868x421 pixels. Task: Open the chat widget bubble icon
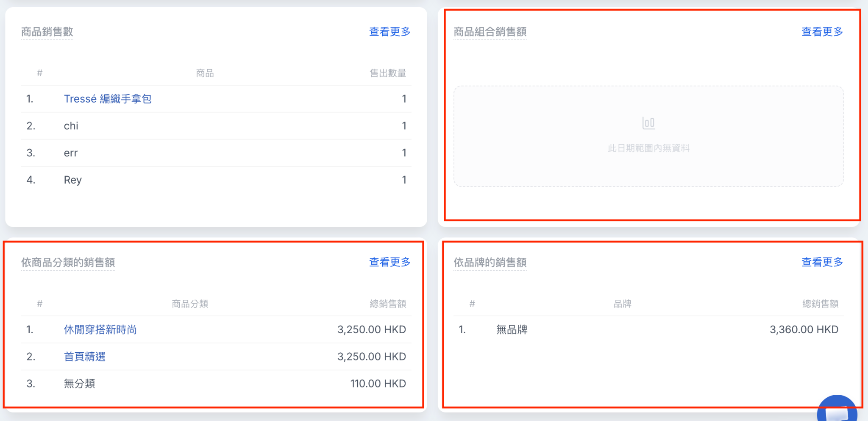837,409
